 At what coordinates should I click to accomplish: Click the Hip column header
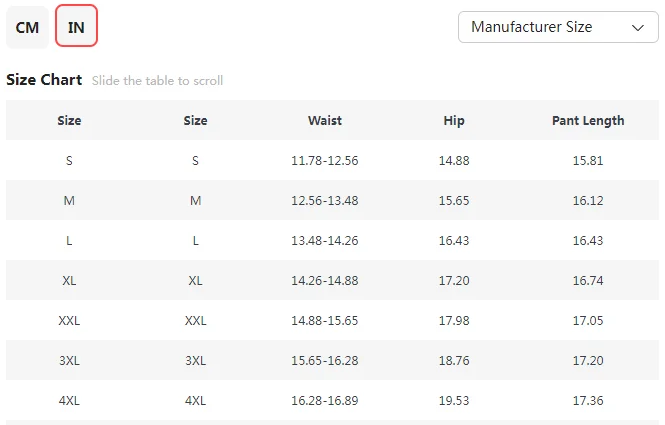point(454,120)
